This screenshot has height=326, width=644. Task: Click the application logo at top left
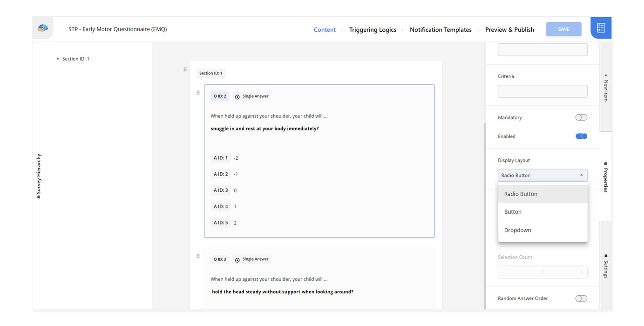click(x=42, y=28)
